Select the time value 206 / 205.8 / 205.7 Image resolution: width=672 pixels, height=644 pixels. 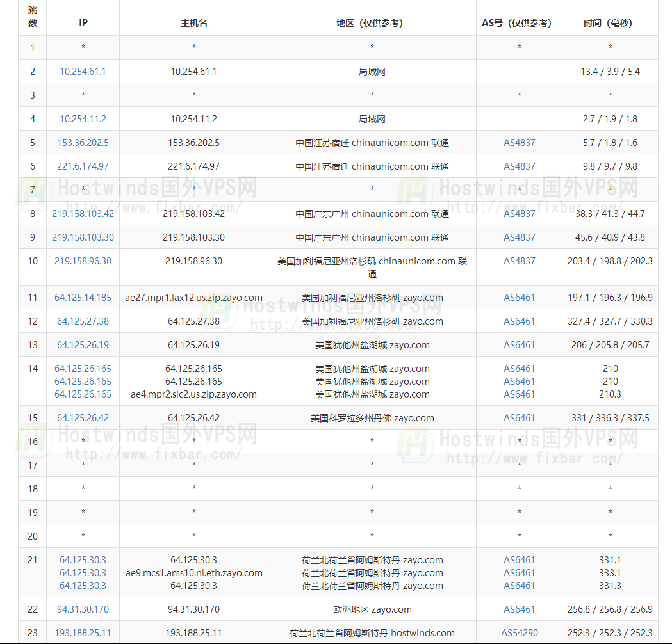coord(610,344)
